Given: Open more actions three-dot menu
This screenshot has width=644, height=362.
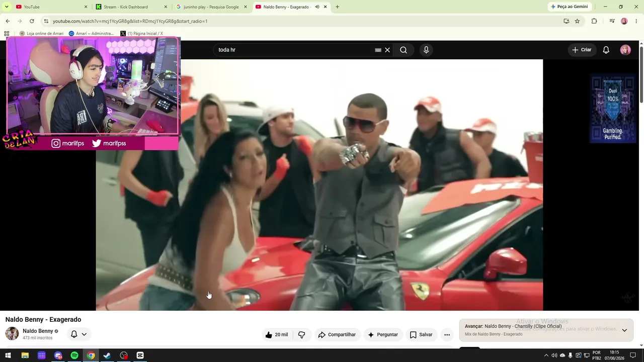Looking at the screenshot, I should [x=447, y=335].
